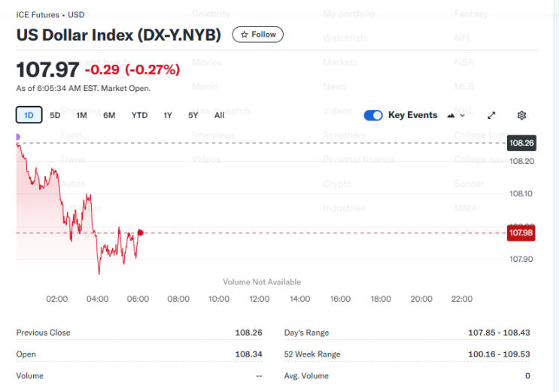Select the 5Y range tab
559x392 pixels.
[x=193, y=115]
